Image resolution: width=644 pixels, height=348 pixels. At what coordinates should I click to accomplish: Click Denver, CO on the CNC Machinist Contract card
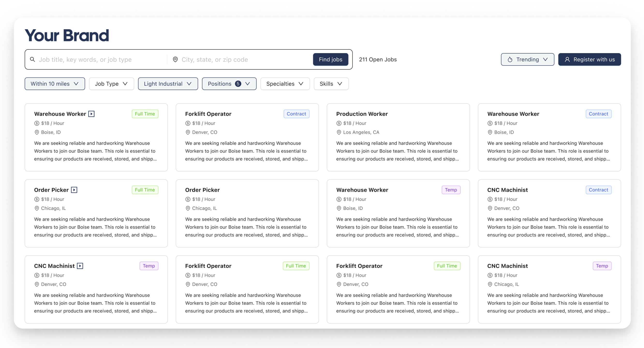tap(506, 208)
